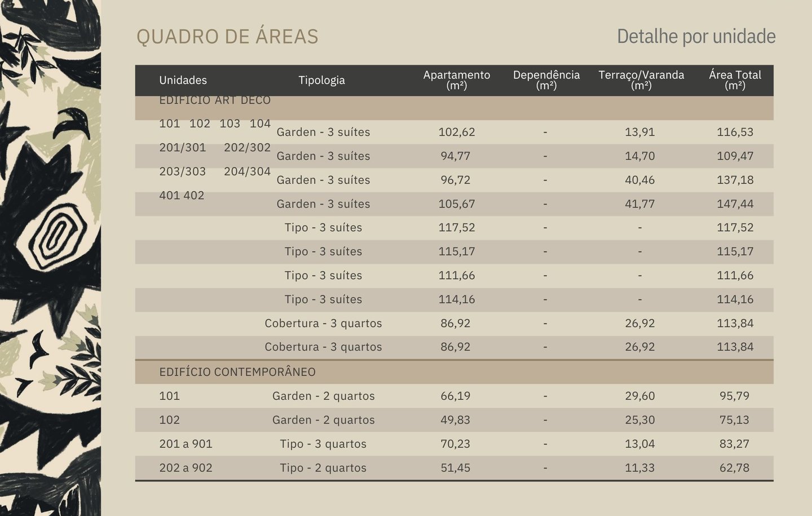The width and height of the screenshot is (812, 516).
Task: Click the terrace value '14,70'
Action: 640,156
